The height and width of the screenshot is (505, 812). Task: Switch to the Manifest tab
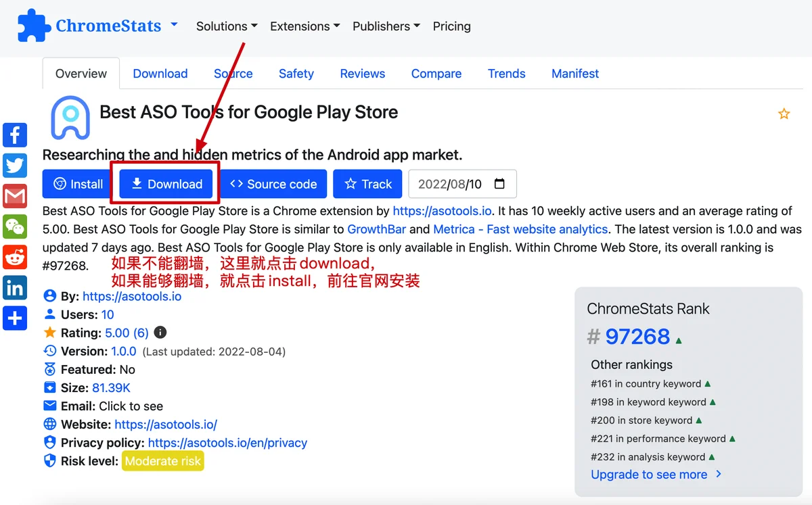pos(575,74)
